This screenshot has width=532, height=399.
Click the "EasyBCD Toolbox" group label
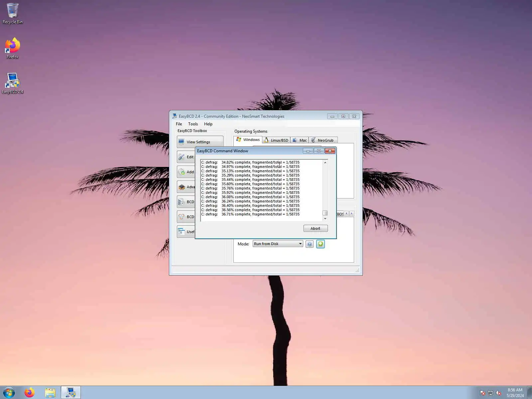click(192, 131)
